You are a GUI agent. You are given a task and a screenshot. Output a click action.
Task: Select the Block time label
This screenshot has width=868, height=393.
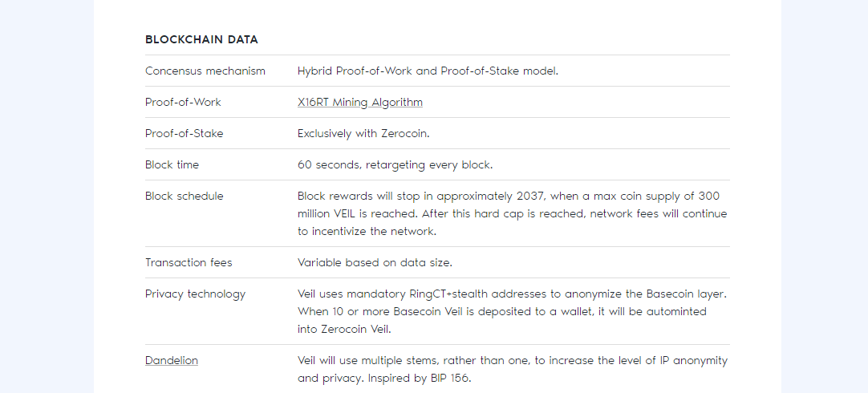click(172, 164)
